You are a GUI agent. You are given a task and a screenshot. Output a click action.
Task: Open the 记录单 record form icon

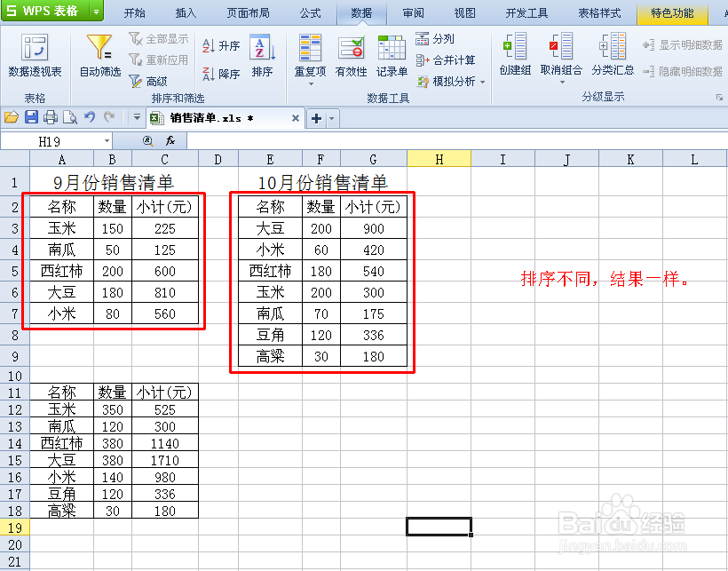click(x=392, y=55)
